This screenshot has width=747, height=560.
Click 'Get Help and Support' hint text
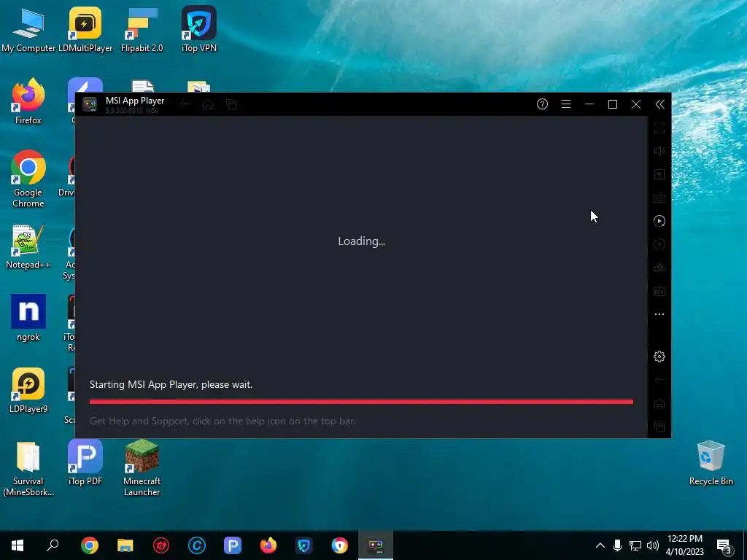pos(222,421)
